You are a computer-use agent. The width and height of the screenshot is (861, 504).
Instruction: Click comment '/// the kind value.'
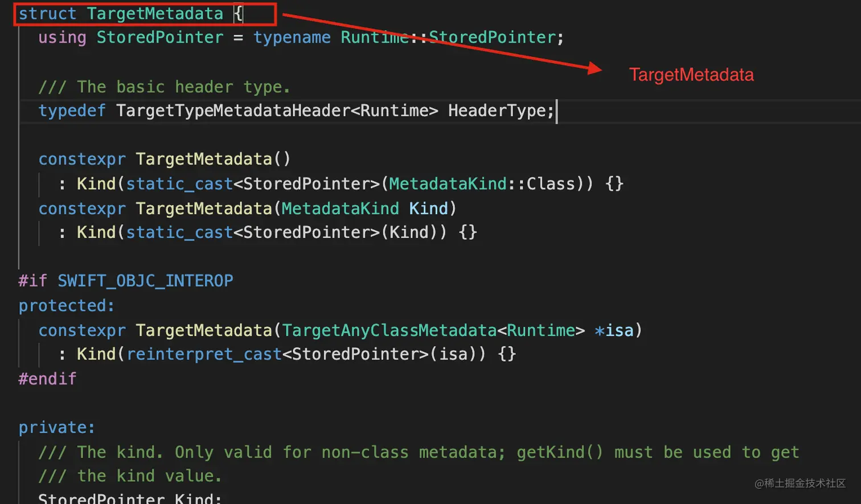(130, 476)
